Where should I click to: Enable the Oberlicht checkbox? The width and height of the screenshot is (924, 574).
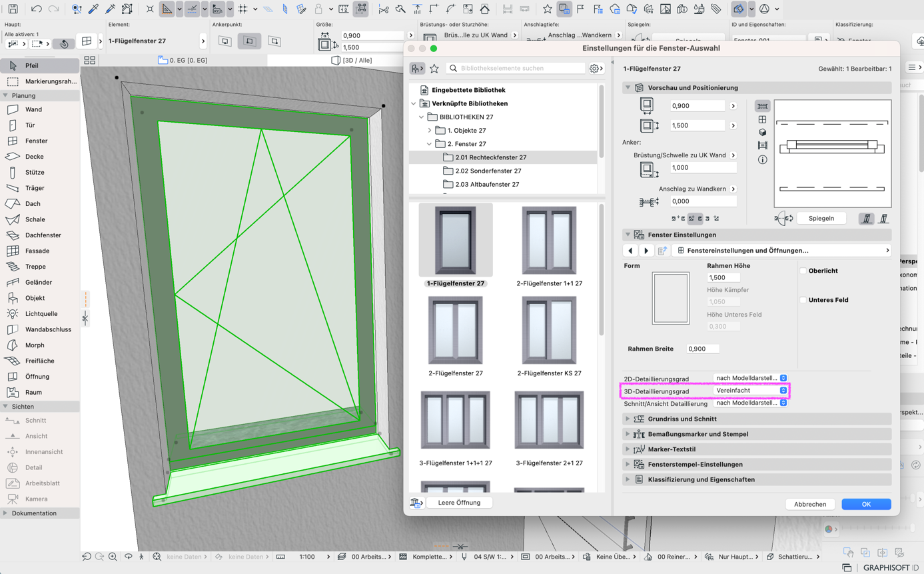point(803,271)
